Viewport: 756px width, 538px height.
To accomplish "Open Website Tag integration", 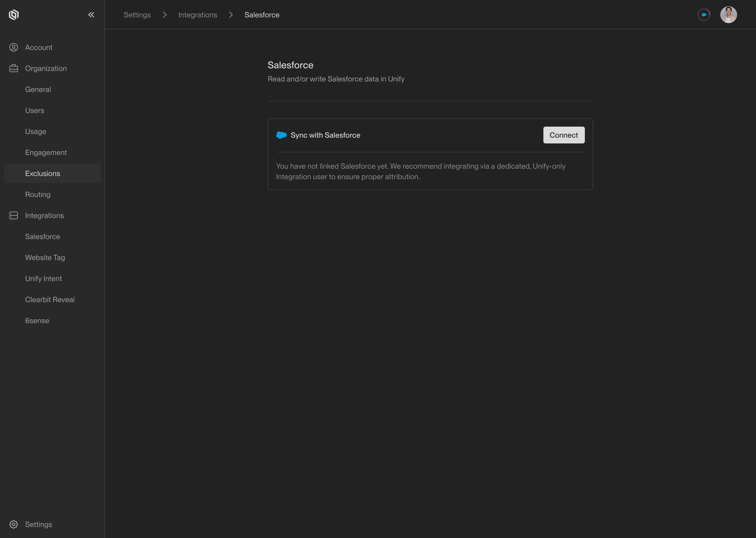I will (45, 257).
